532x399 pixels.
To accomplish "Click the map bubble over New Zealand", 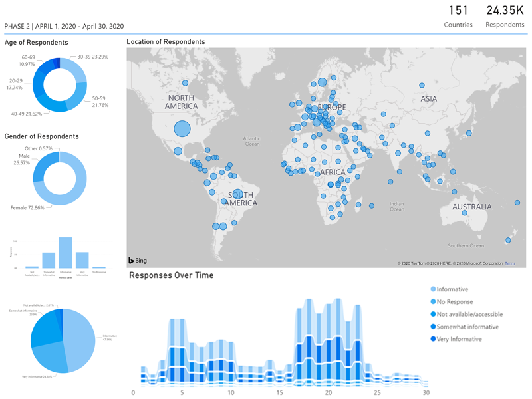I will click(x=508, y=240).
